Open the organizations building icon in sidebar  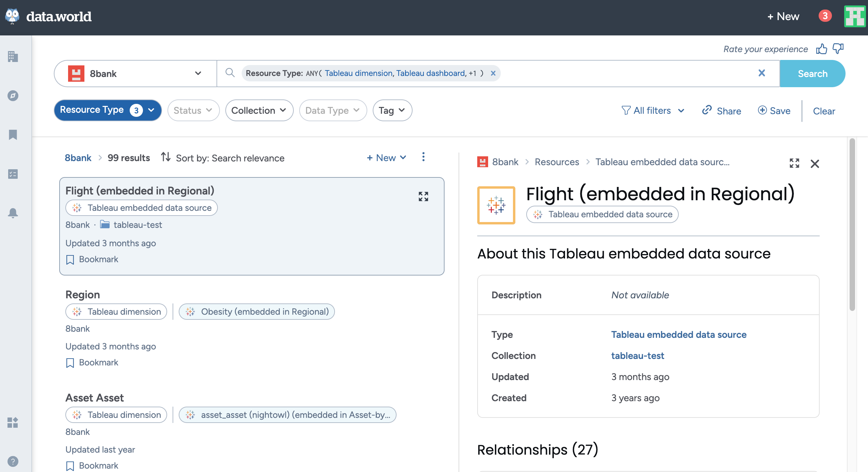(13, 57)
